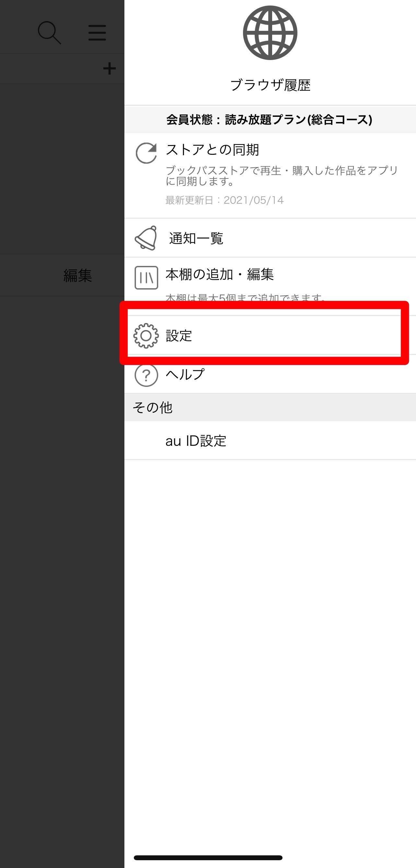The width and height of the screenshot is (416, 868).
Task: Open au ID設定 entry
Action: [270, 441]
